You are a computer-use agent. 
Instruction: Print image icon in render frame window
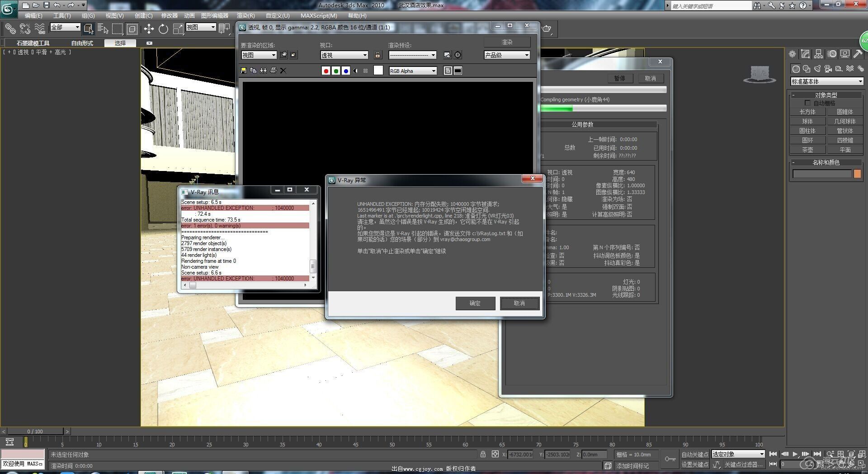(273, 71)
